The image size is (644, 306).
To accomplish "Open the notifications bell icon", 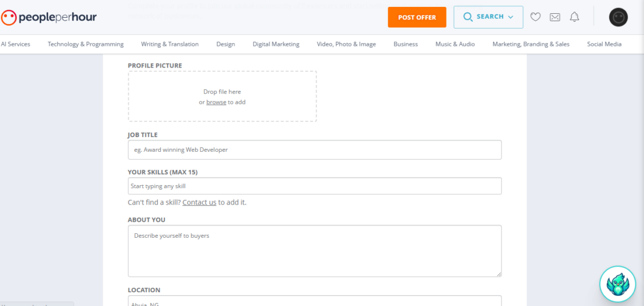I will 575,17.
